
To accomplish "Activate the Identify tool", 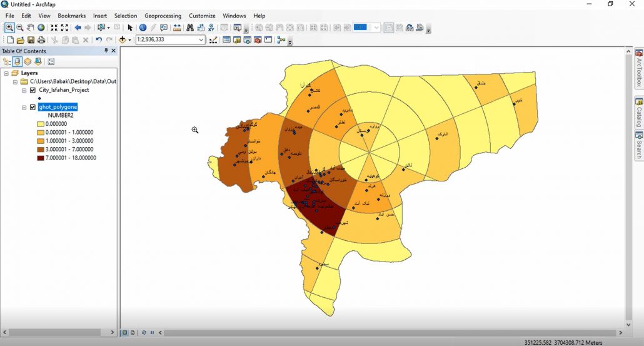I will point(143,28).
